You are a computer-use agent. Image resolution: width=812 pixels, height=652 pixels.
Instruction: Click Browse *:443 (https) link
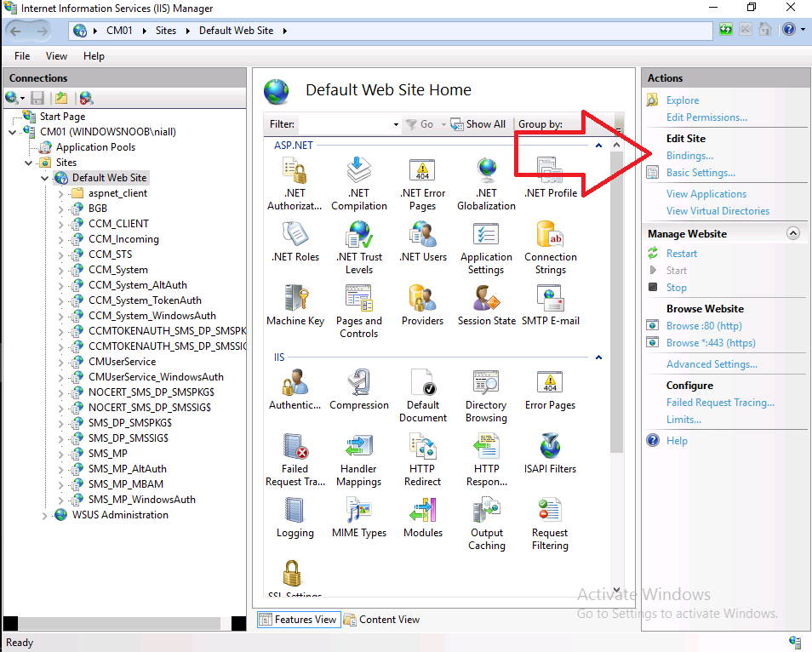coord(711,343)
